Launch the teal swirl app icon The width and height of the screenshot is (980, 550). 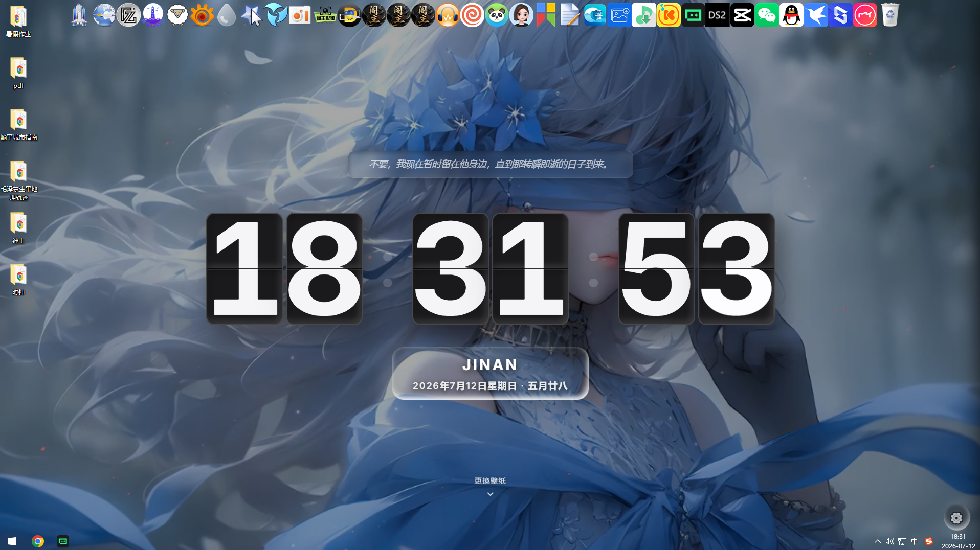pos(276,15)
